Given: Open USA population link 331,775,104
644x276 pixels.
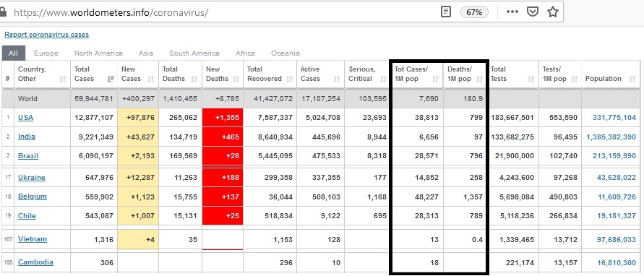Looking at the screenshot, I should pyautogui.click(x=614, y=118).
